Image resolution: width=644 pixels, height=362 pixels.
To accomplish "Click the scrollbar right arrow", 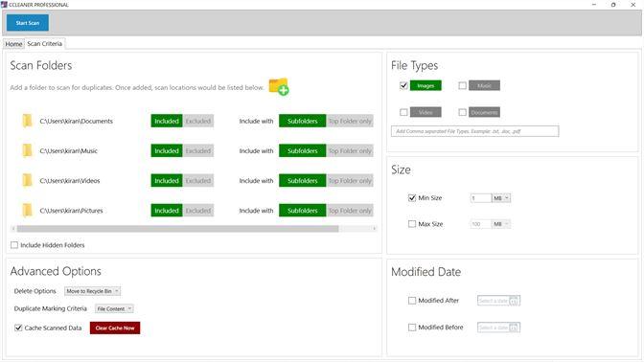I will (374, 229).
